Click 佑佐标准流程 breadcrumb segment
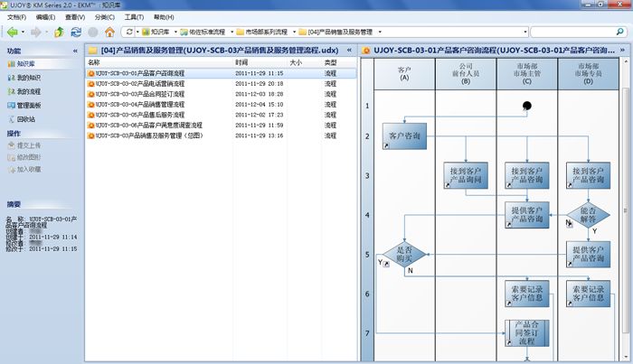 point(203,32)
